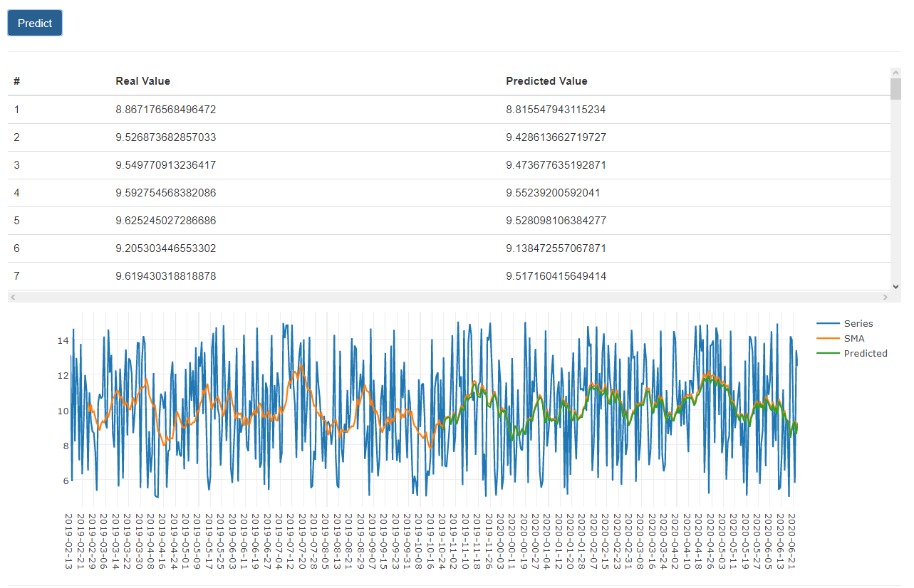Screen dimensions: 914x588
Task: Toggle the SMA legend entry
Action: 841,338
